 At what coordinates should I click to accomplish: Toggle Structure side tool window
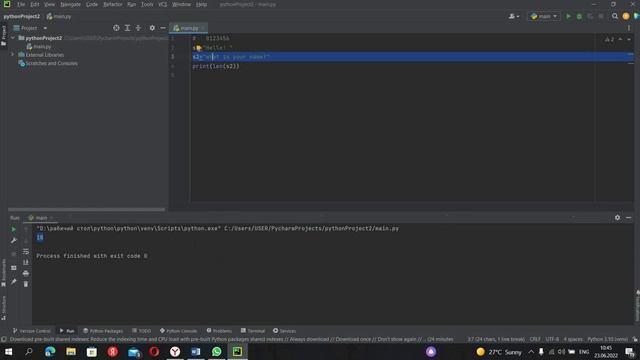tap(4, 308)
